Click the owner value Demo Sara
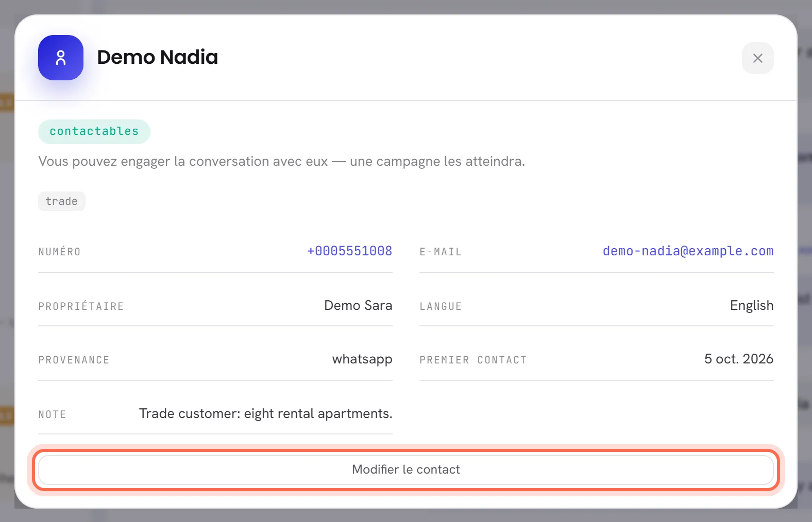The height and width of the screenshot is (522, 812). coord(358,305)
